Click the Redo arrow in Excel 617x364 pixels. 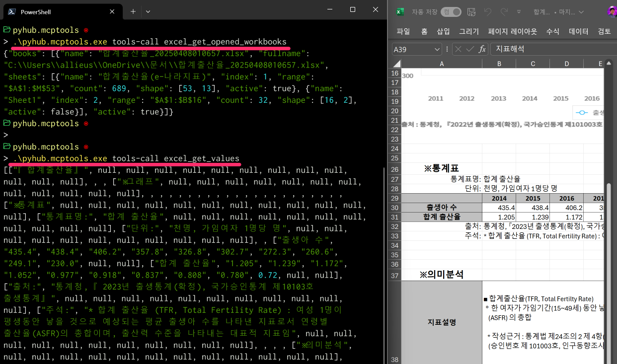click(504, 12)
